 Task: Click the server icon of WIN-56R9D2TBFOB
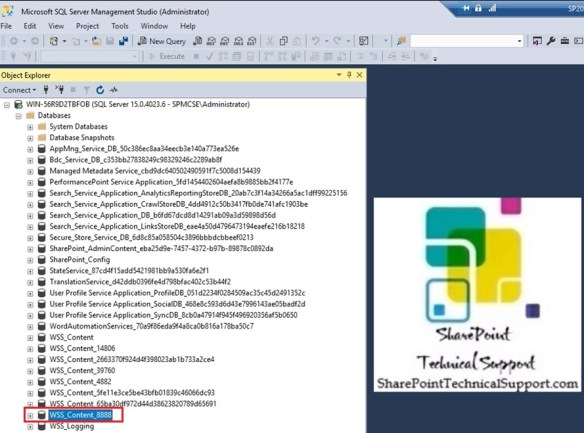coord(18,104)
